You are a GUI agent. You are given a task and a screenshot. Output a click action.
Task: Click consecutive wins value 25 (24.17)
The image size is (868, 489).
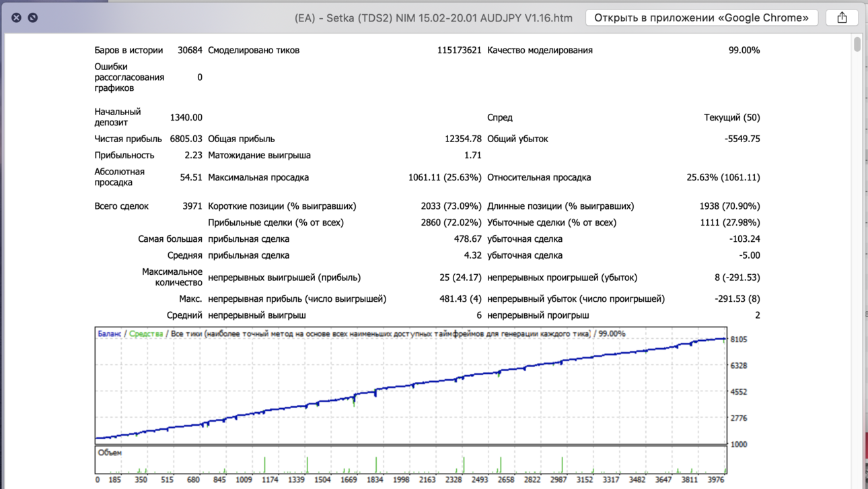(x=460, y=278)
